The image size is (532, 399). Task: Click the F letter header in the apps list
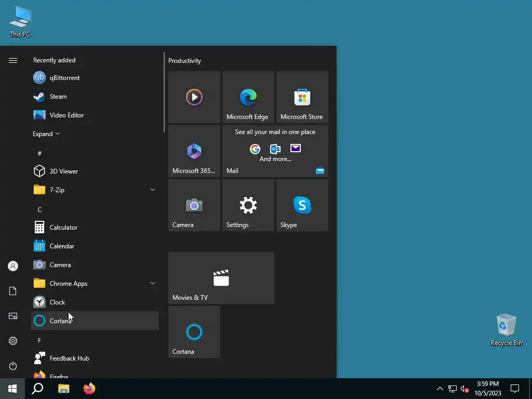[39, 340]
